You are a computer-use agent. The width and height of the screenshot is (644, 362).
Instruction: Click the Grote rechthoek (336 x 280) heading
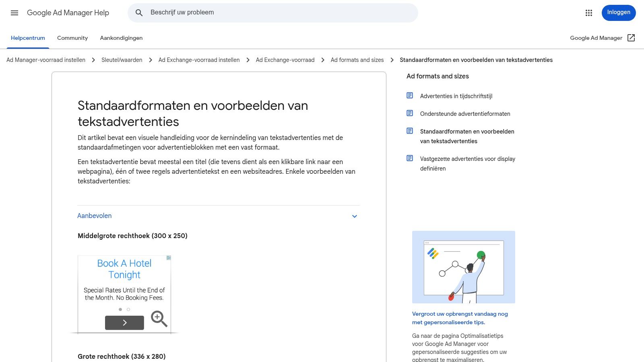click(x=122, y=356)
